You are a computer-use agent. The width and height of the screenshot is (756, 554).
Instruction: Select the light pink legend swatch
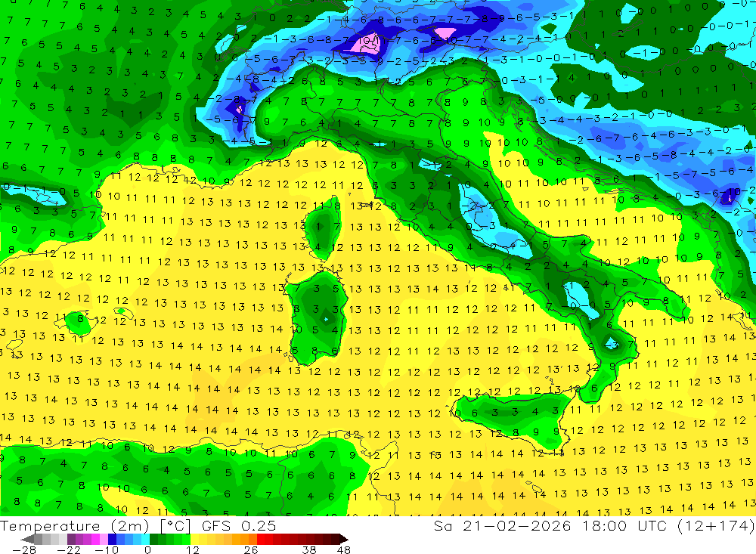pyautogui.click(x=104, y=539)
